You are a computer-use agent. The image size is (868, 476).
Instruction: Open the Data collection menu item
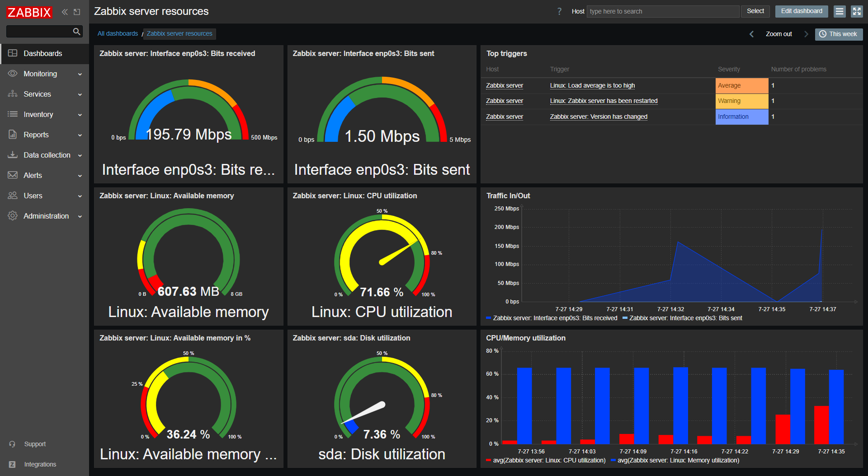coord(47,155)
